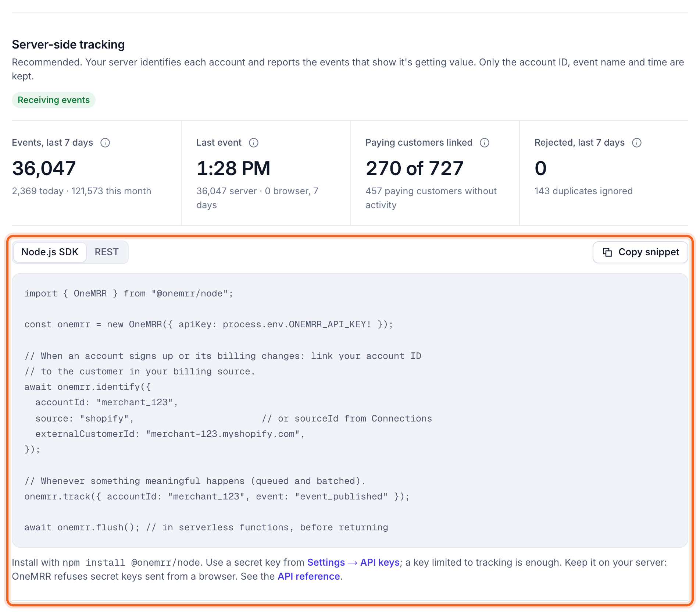Click 36,047 server · 0 browser text
Screen dimensions: 700x612
tap(257, 198)
